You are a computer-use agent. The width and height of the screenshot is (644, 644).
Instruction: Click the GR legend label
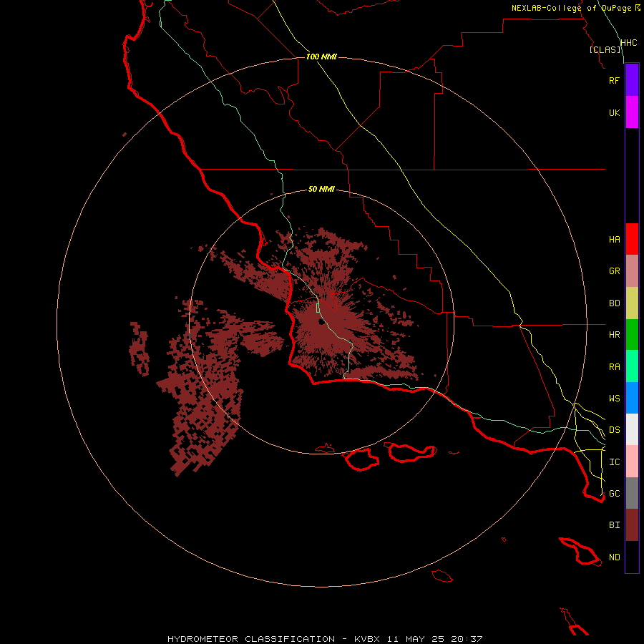coord(614,271)
